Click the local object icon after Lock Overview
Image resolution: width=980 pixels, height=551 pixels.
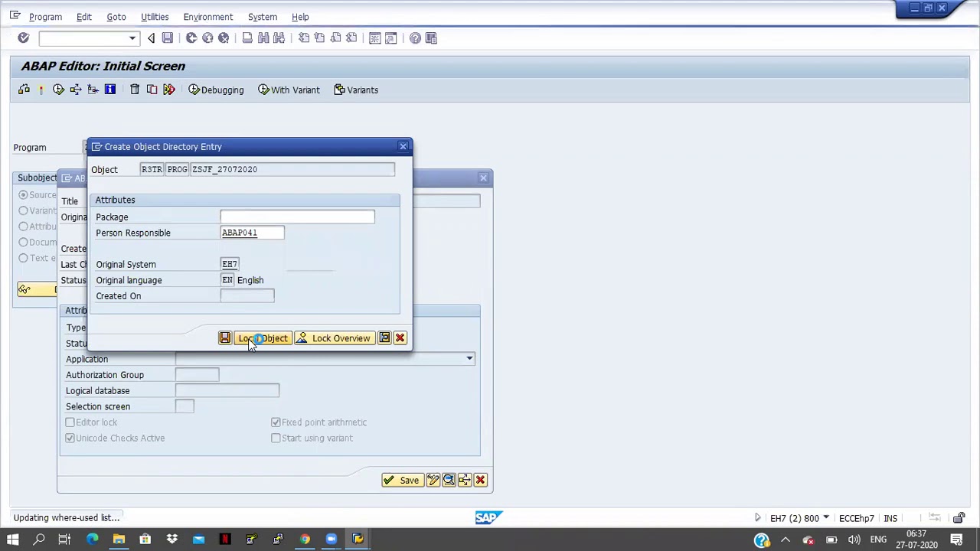(x=384, y=338)
